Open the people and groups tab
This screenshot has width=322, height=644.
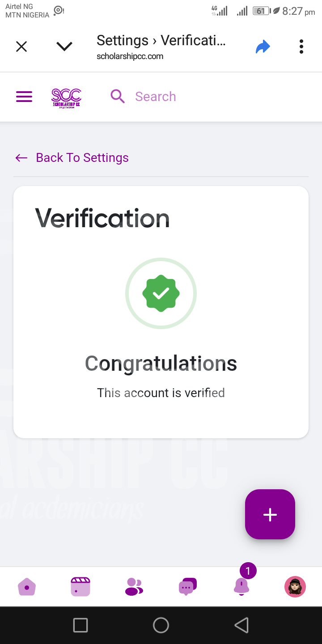coord(134,587)
